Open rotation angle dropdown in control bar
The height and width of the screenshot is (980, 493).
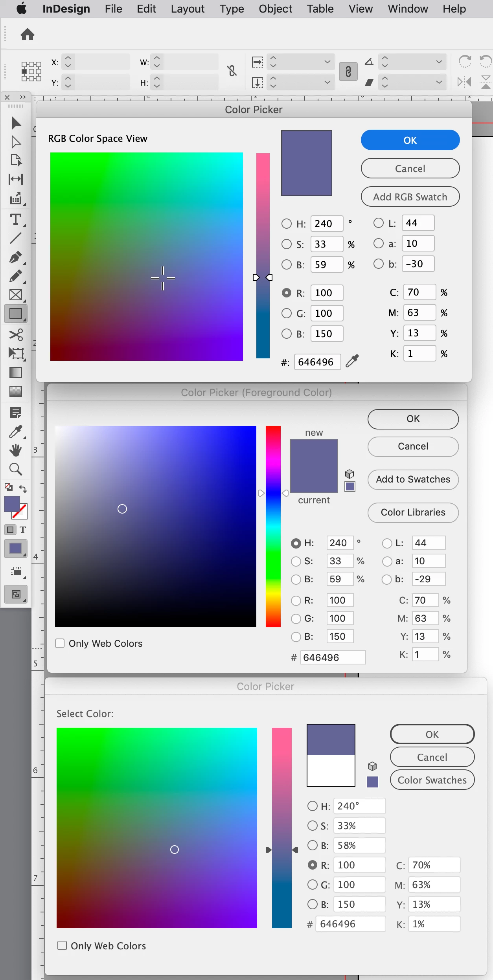(439, 62)
